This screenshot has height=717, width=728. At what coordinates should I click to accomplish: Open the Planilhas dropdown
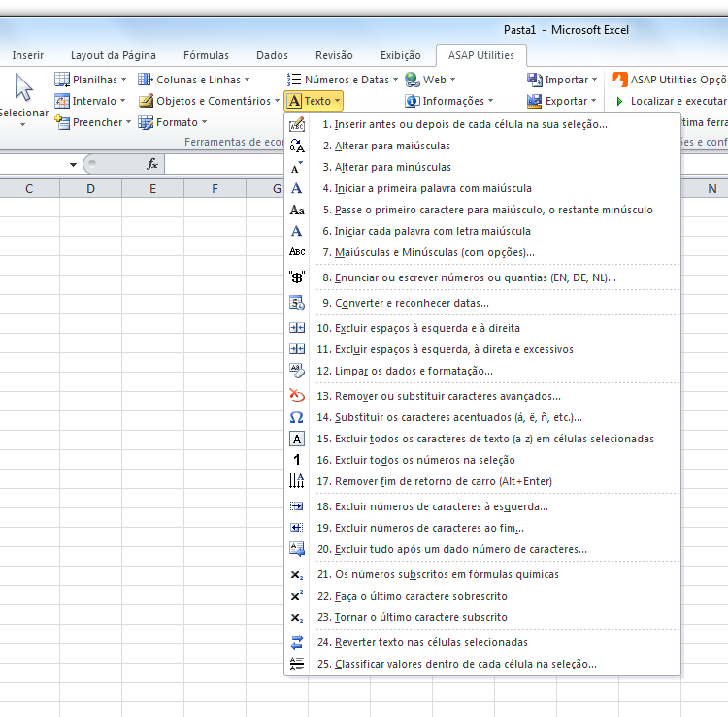90,80
